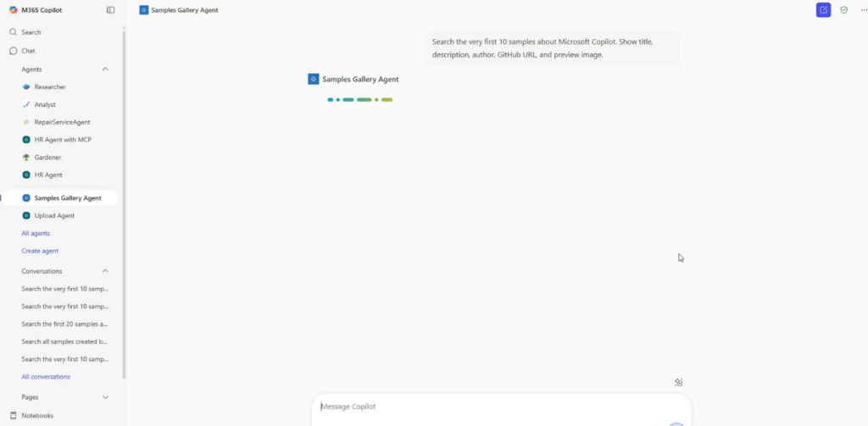The width and height of the screenshot is (868, 426).
Task: Click the header Samples Gallery Agent title
Action: coord(184,10)
